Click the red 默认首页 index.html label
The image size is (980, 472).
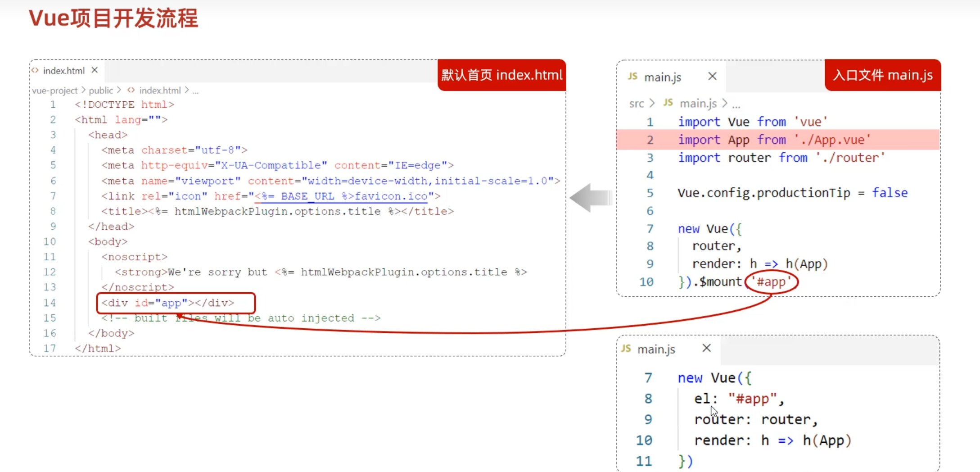(x=501, y=75)
